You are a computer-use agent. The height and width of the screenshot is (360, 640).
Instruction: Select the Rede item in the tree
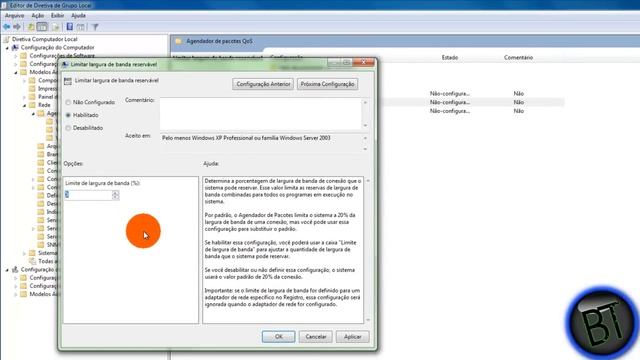pos(44,105)
